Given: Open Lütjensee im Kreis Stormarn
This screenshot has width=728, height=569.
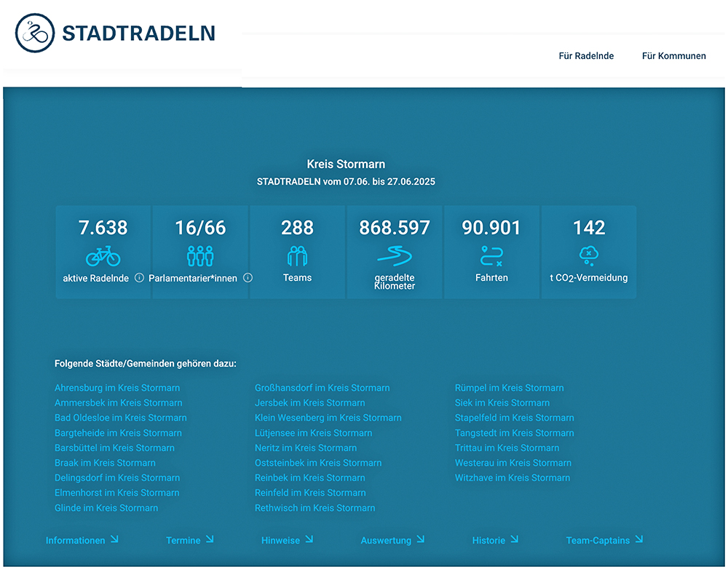Looking at the screenshot, I should [313, 432].
